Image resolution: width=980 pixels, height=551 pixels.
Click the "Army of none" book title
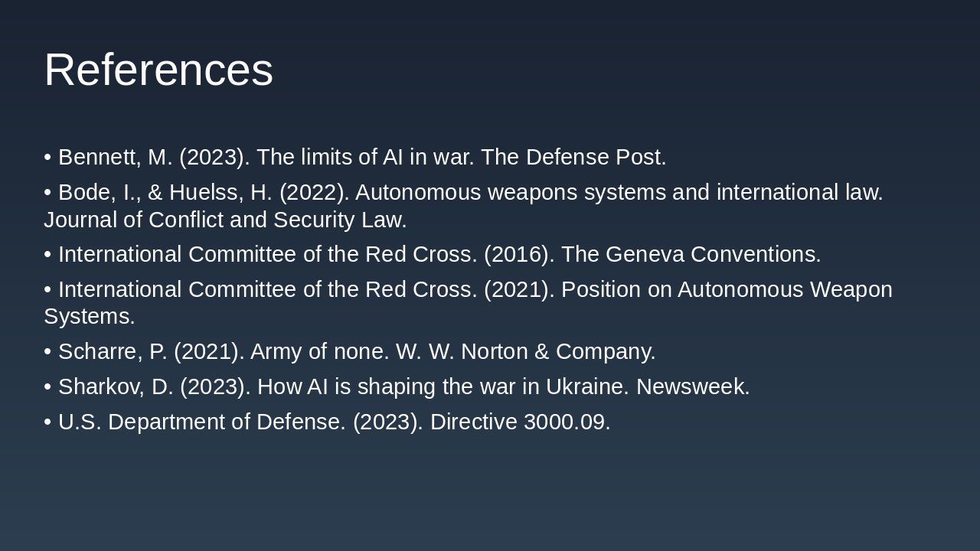pos(319,351)
